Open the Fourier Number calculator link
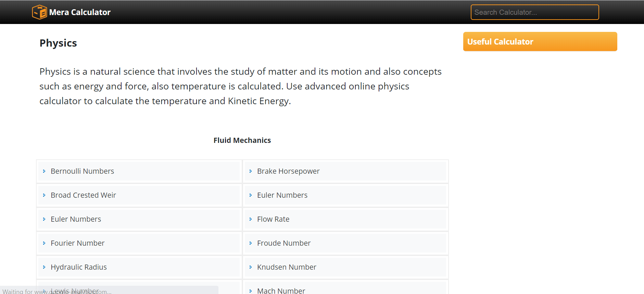644x294 pixels. click(x=77, y=243)
